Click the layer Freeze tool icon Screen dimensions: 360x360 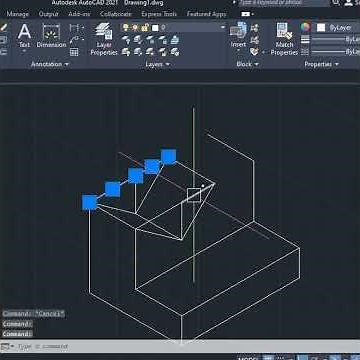pos(150,40)
